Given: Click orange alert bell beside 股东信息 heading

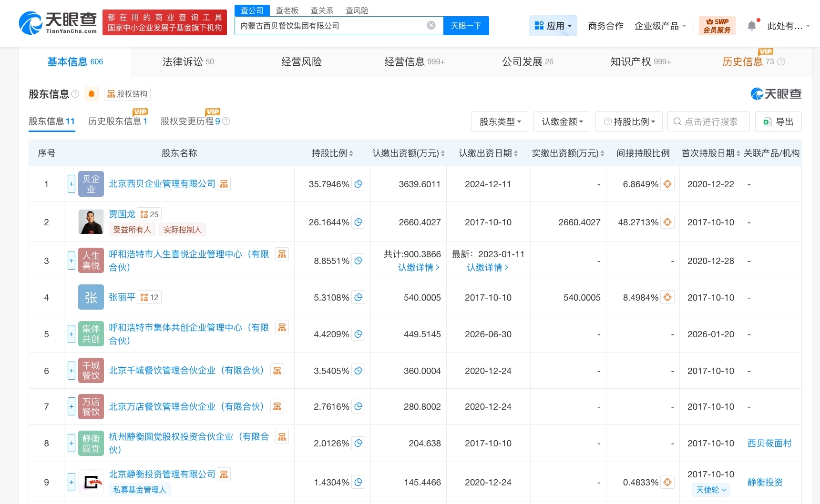Looking at the screenshot, I should coord(92,94).
